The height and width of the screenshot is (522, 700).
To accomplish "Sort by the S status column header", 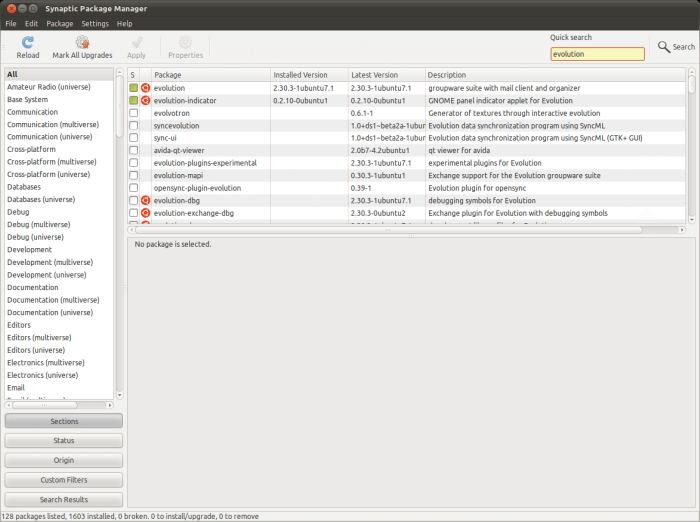I will pyautogui.click(x=133, y=75).
